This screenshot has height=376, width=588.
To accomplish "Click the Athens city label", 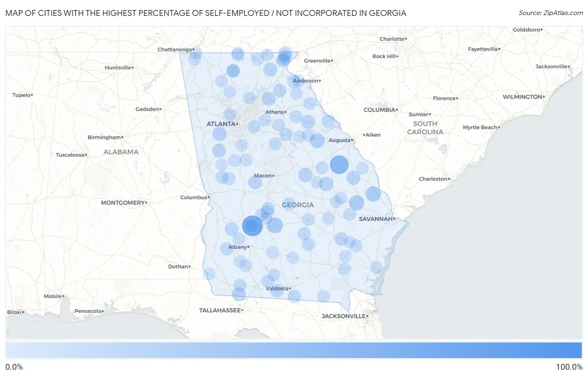I will (x=275, y=112).
